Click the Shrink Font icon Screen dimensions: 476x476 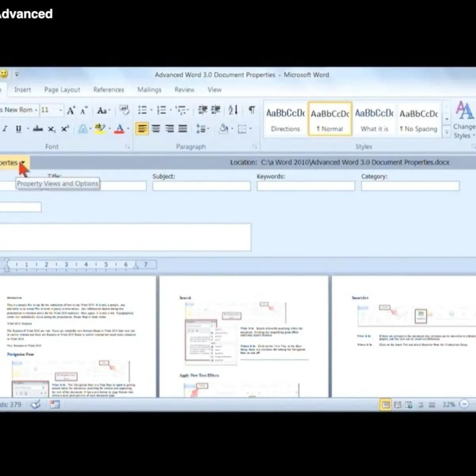coord(84,110)
